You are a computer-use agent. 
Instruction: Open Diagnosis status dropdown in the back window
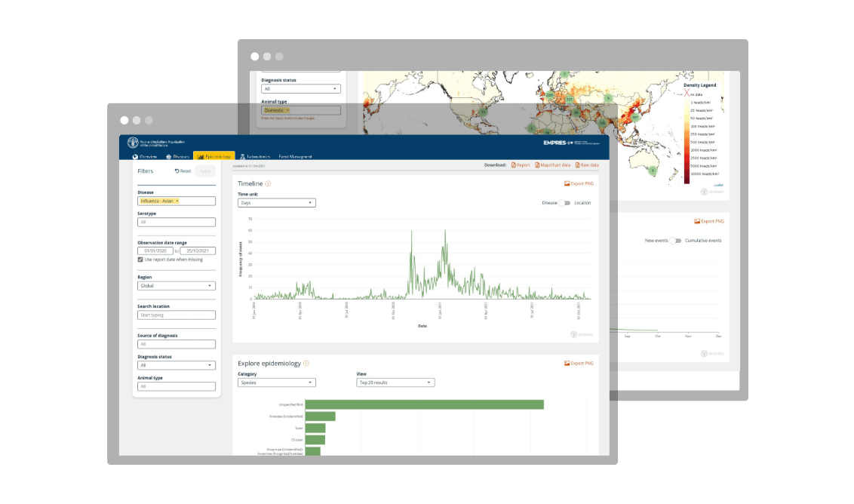click(301, 89)
